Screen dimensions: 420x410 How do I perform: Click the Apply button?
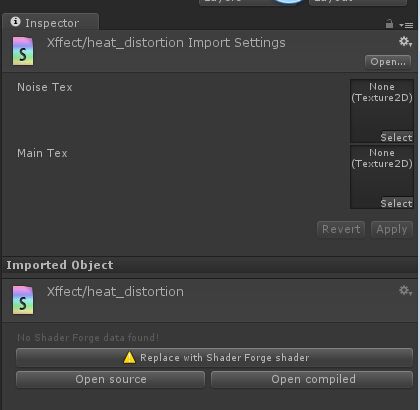[x=392, y=229]
